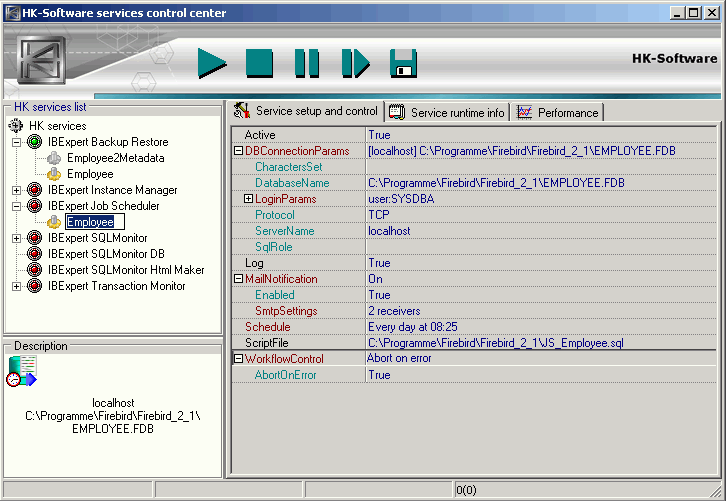
Task: Click the red status icon of IBExpert Transaction Monitor
Action: click(34, 286)
